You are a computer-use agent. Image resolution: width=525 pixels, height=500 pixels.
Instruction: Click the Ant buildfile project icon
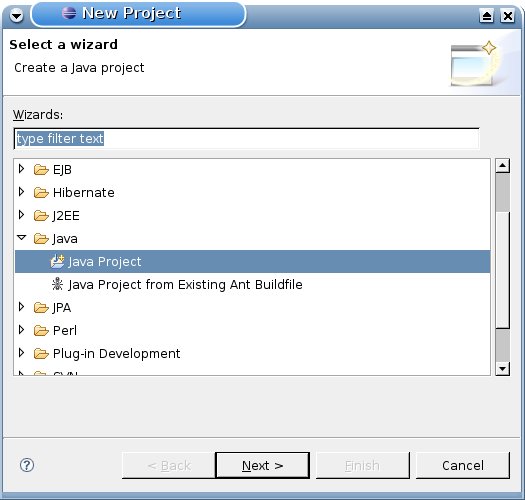click(57, 284)
